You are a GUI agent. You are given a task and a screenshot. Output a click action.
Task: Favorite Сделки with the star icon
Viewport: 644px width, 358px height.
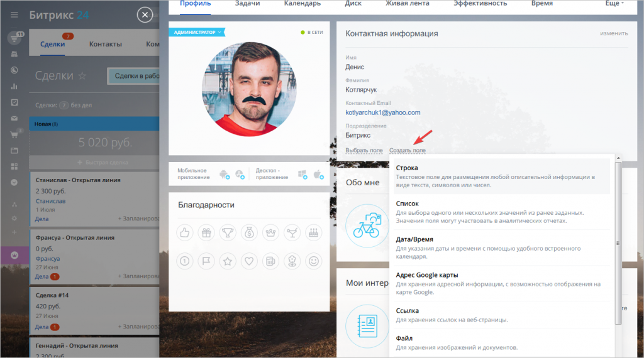pos(82,76)
